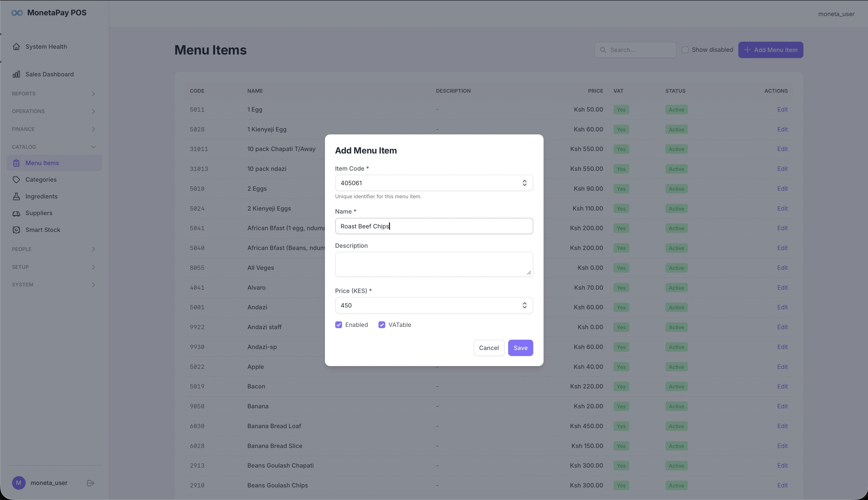The image size is (868, 500).
Task: Go to Sales Dashboard
Action: pos(54,75)
